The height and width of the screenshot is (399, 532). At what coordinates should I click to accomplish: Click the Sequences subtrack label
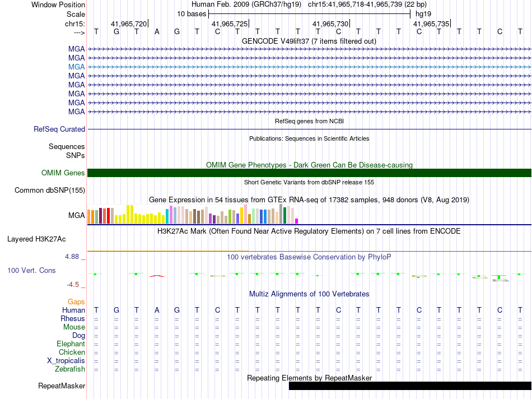67,146
